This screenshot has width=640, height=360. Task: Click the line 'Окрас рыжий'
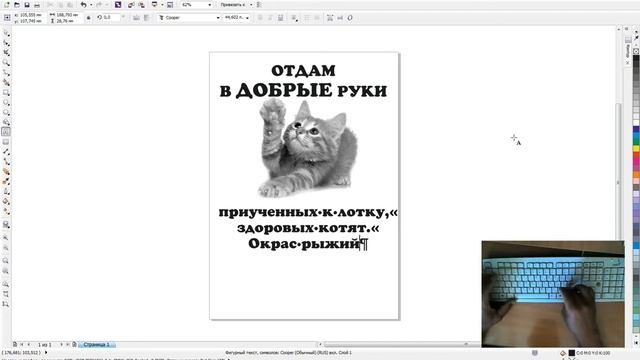pos(303,244)
